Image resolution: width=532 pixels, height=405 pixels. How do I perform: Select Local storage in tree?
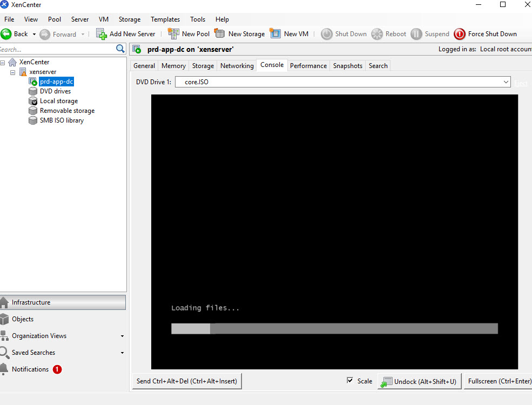pos(58,101)
